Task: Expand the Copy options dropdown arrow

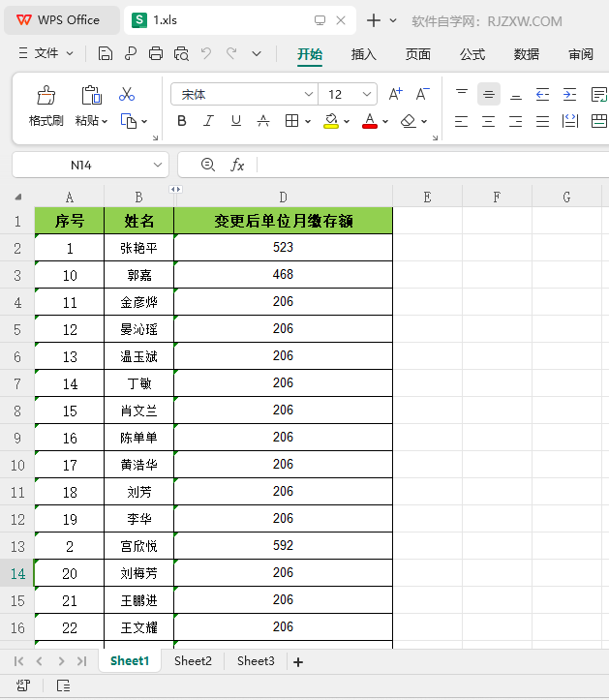Action: pyautogui.click(x=144, y=121)
